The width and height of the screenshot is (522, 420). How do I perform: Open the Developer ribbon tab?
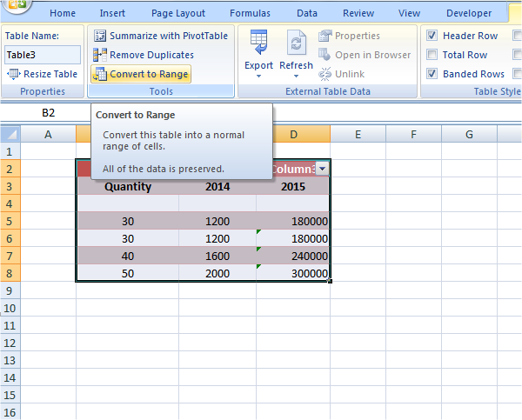[x=469, y=13]
